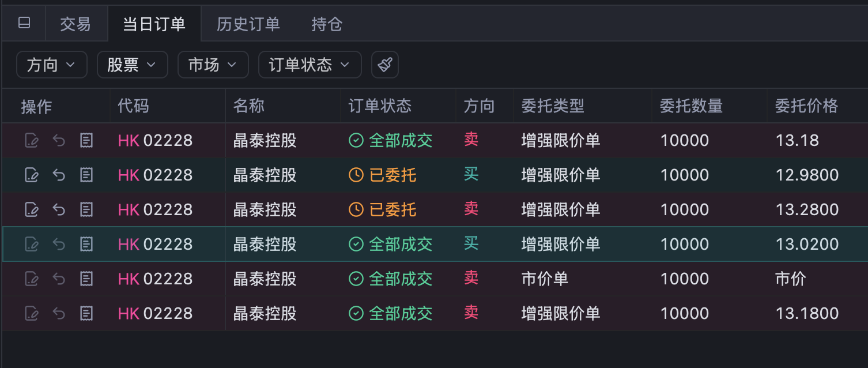Image resolution: width=868 pixels, height=368 pixels.
Task: Select the 市价单 order row's 晶泰控股 name
Action: (265, 279)
